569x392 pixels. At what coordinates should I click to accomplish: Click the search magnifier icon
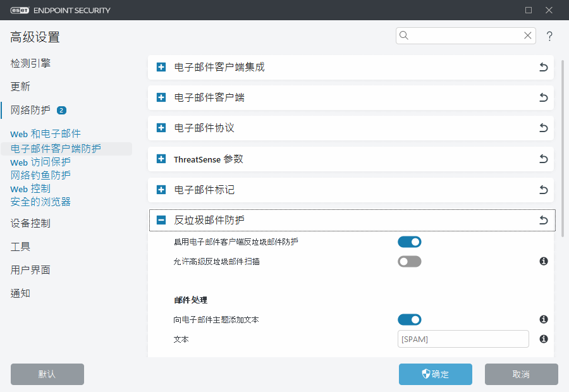click(x=404, y=35)
